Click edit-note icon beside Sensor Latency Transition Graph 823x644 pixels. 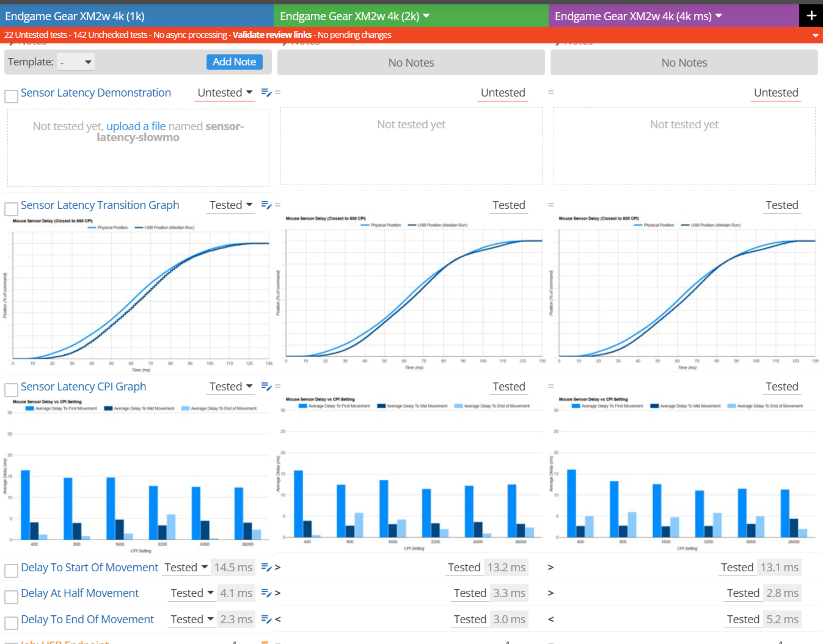click(x=266, y=205)
